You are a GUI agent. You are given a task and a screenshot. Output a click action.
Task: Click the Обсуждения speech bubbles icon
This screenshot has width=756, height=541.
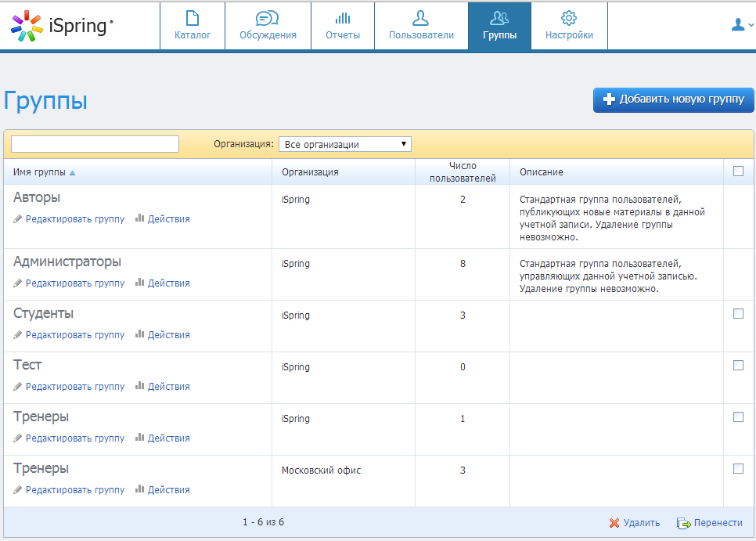(267, 18)
